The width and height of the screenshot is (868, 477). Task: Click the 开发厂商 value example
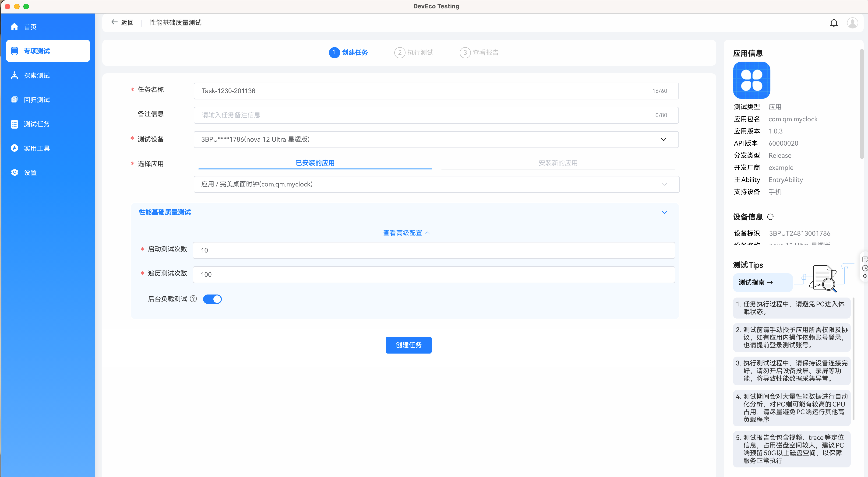click(x=781, y=167)
